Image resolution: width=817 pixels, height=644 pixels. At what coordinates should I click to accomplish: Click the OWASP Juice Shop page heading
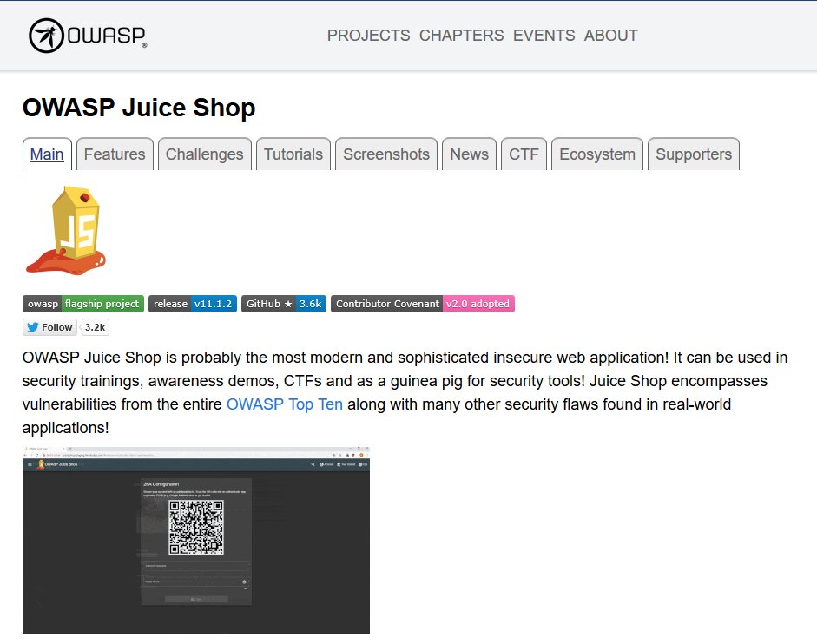[139, 108]
